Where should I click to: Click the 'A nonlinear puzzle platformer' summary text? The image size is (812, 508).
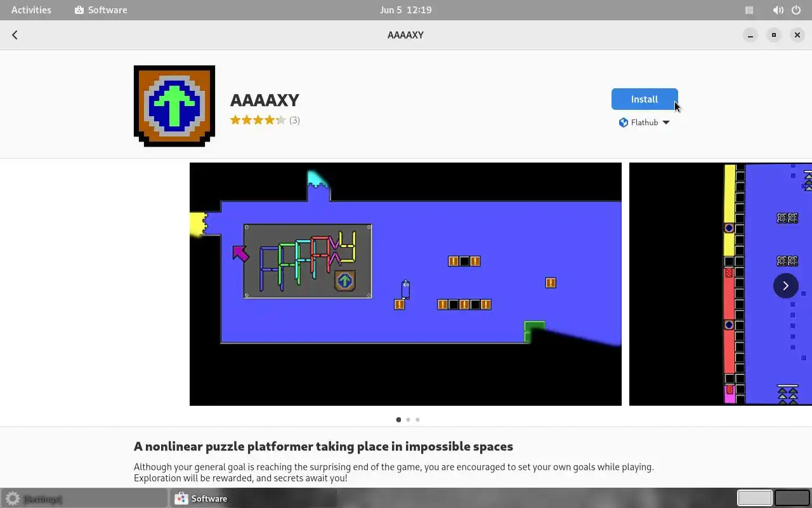point(324,446)
